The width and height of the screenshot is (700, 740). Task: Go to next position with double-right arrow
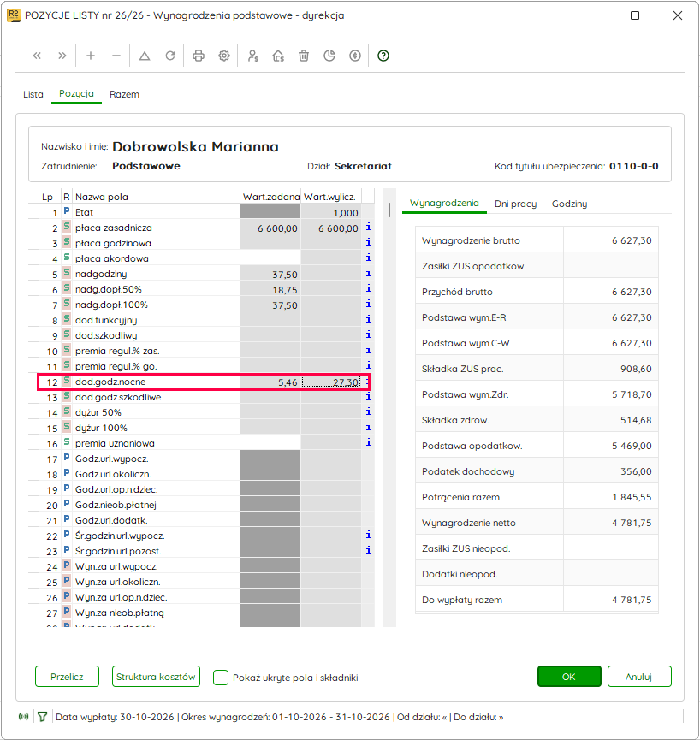point(62,56)
